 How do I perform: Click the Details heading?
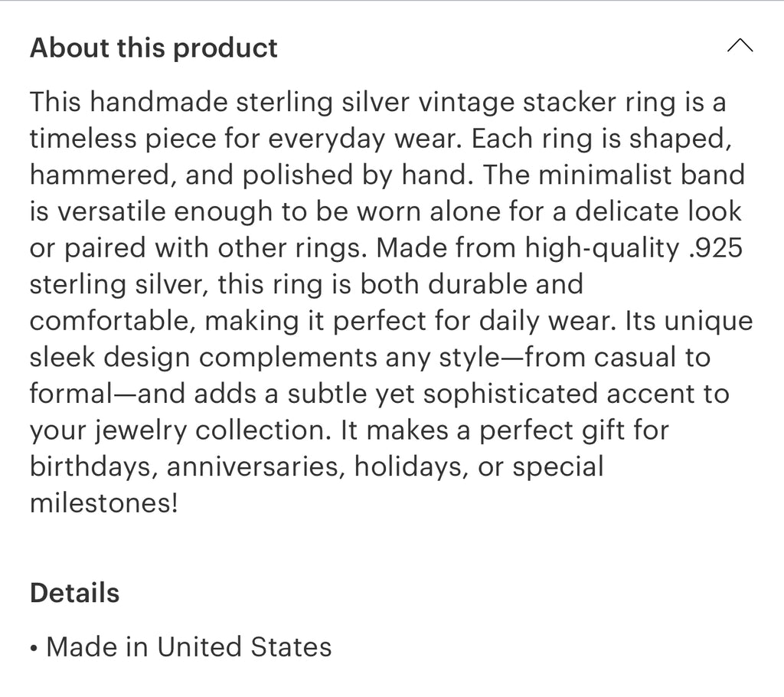point(74,593)
